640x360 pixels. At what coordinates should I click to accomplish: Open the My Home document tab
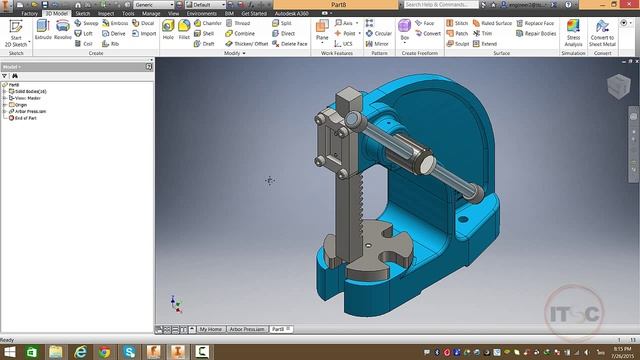[211, 329]
